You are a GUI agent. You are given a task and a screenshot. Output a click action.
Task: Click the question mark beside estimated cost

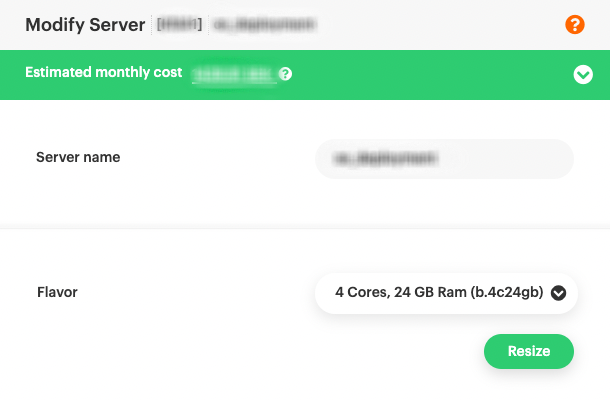[x=286, y=74]
